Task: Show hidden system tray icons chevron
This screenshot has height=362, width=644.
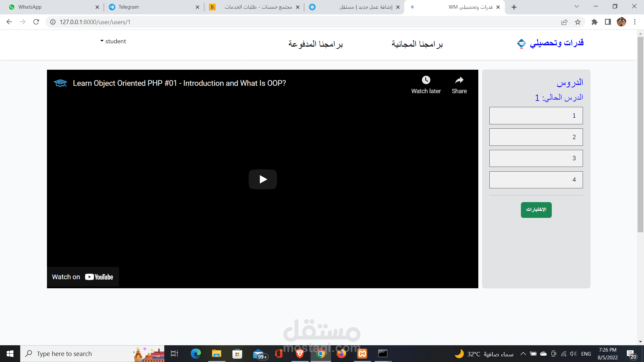Action: (523, 354)
